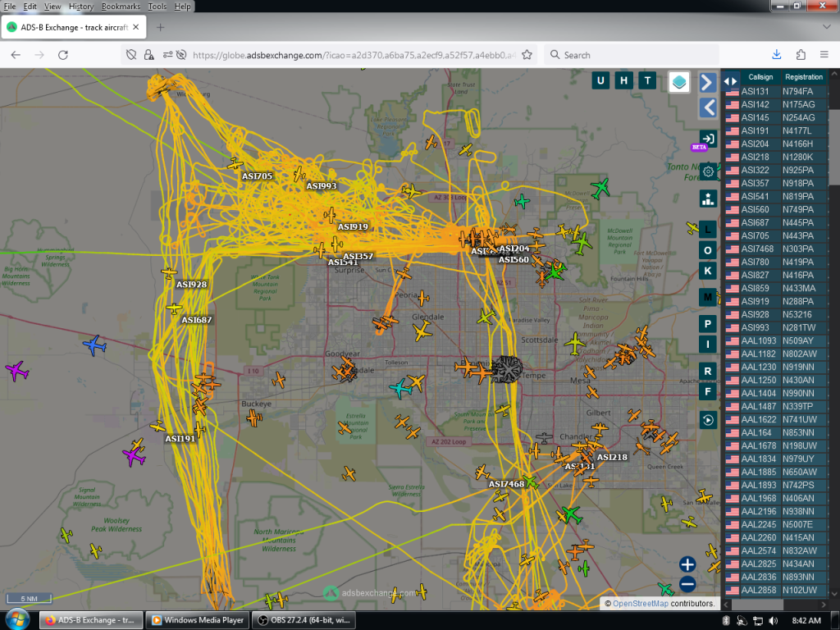Click the tracking protection shield icon
Viewport: 840px width, 630px height.
(130, 55)
